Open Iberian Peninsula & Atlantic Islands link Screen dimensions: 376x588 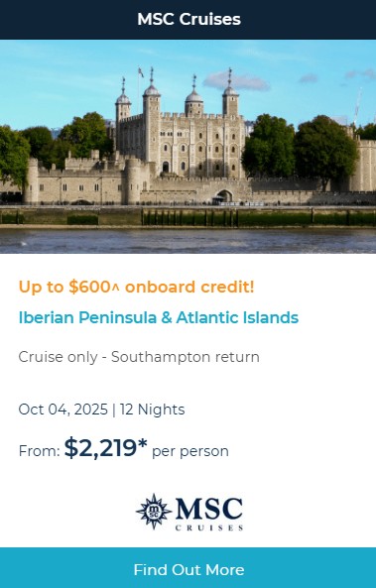pyautogui.click(x=159, y=317)
